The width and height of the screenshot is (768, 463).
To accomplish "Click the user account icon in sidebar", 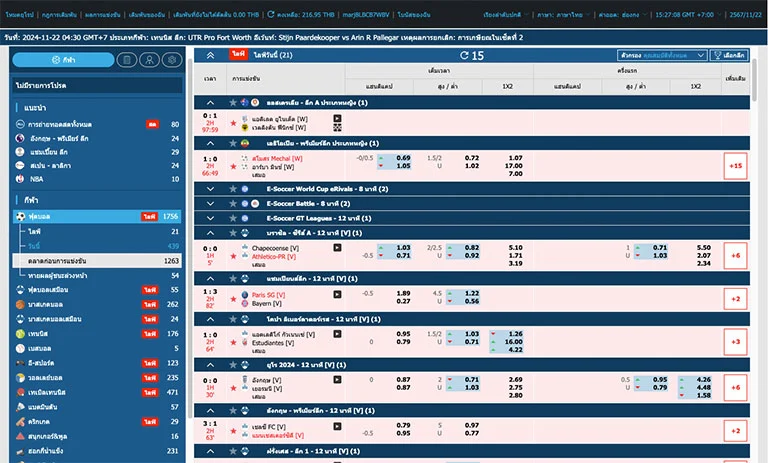I will click(x=148, y=60).
